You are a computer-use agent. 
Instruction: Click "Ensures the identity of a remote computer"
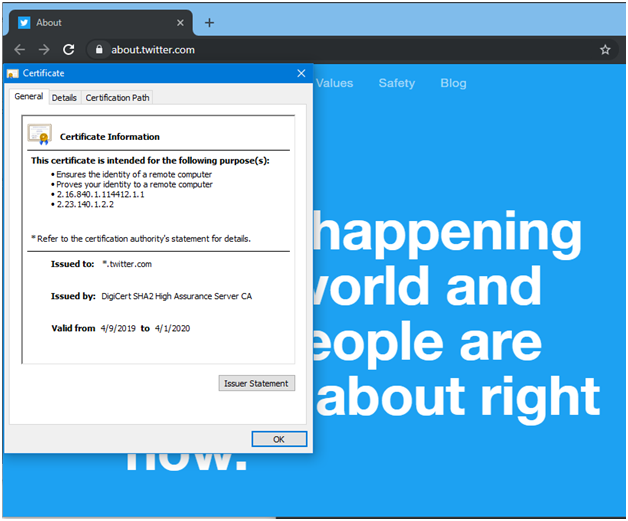pyautogui.click(x=134, y=175)
